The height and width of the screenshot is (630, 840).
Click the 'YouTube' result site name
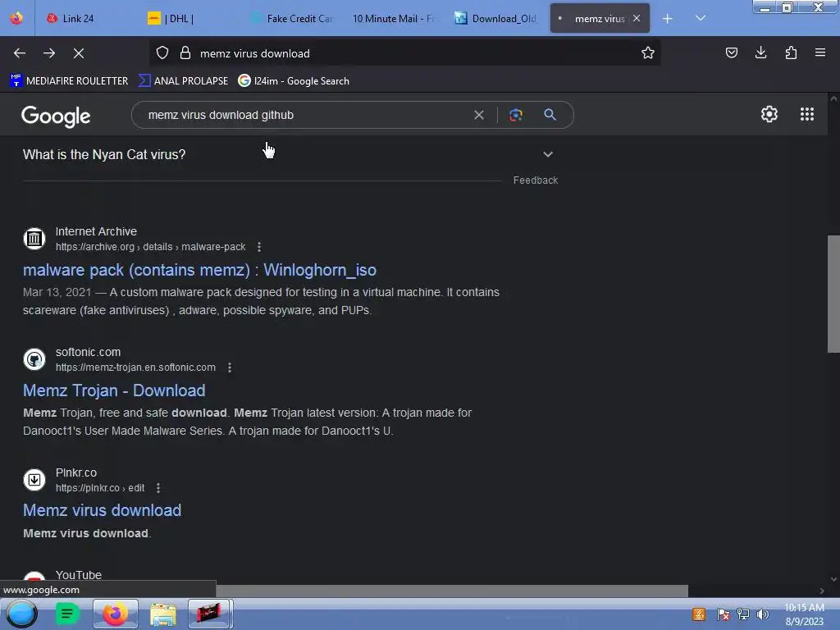[79, 575]
